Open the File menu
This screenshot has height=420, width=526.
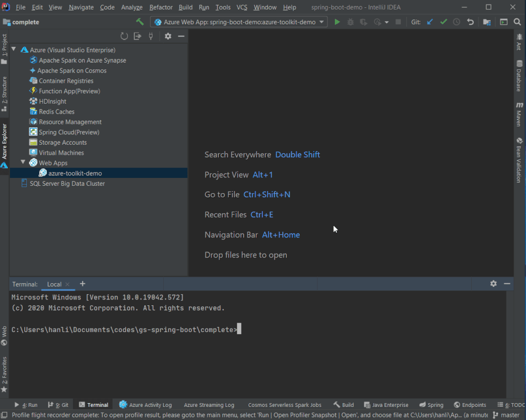pos(21,7)
